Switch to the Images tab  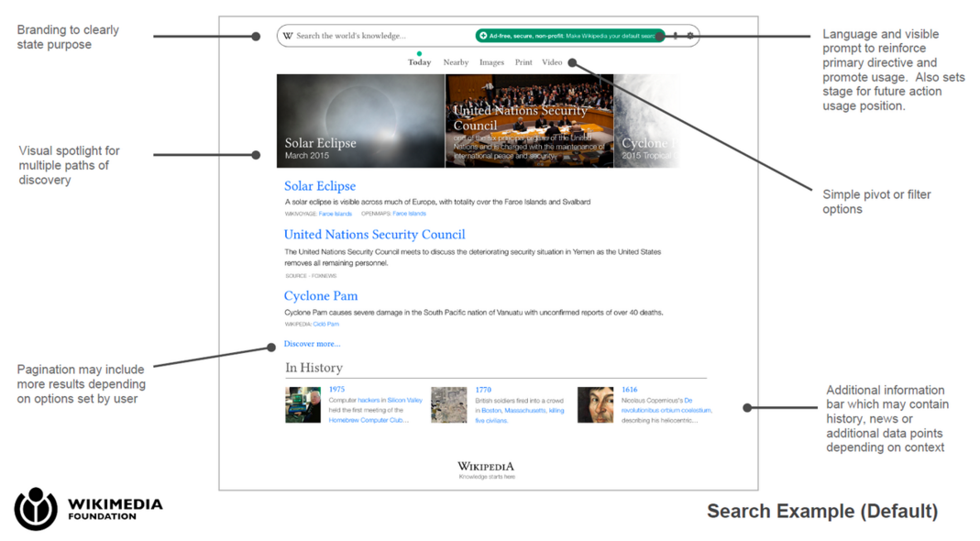click(x=491, y=62)
